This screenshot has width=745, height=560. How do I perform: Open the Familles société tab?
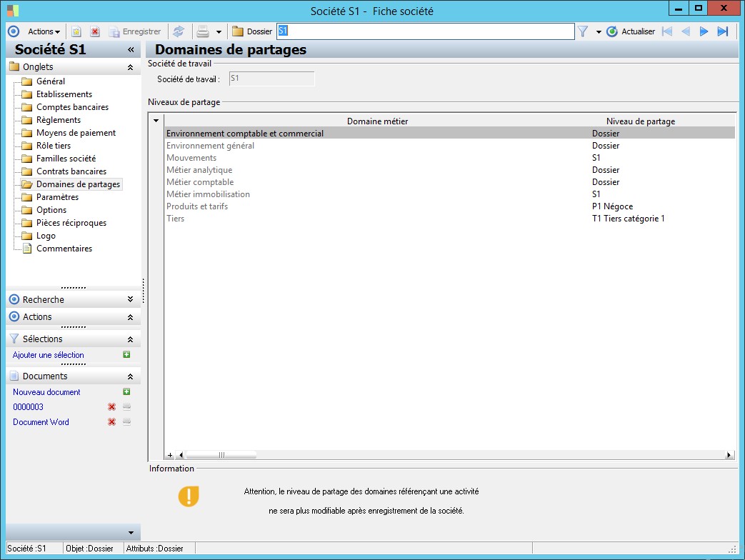point(66,158)
